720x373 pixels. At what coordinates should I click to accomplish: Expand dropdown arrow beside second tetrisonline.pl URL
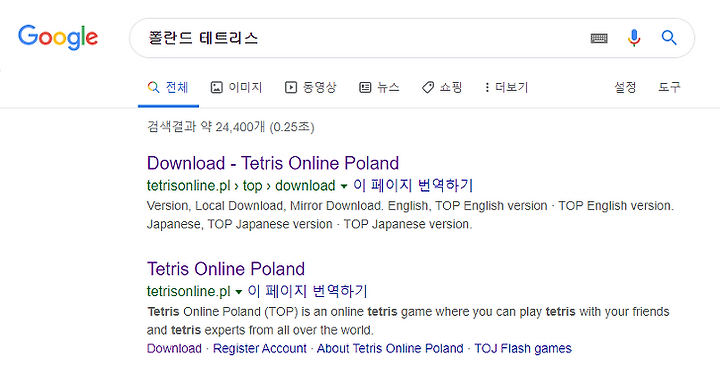pos(238,292)
